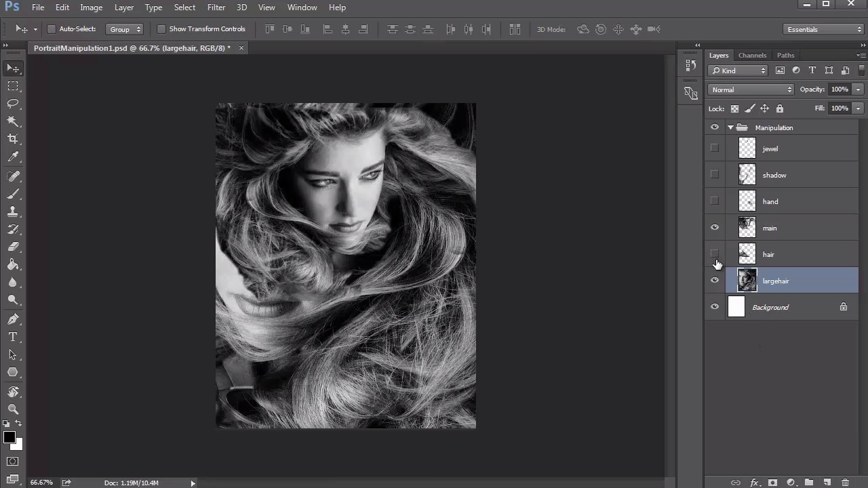The image size is (868, 488).
Task: Select the foreground color swatch
Action: [x=9, y=438]
